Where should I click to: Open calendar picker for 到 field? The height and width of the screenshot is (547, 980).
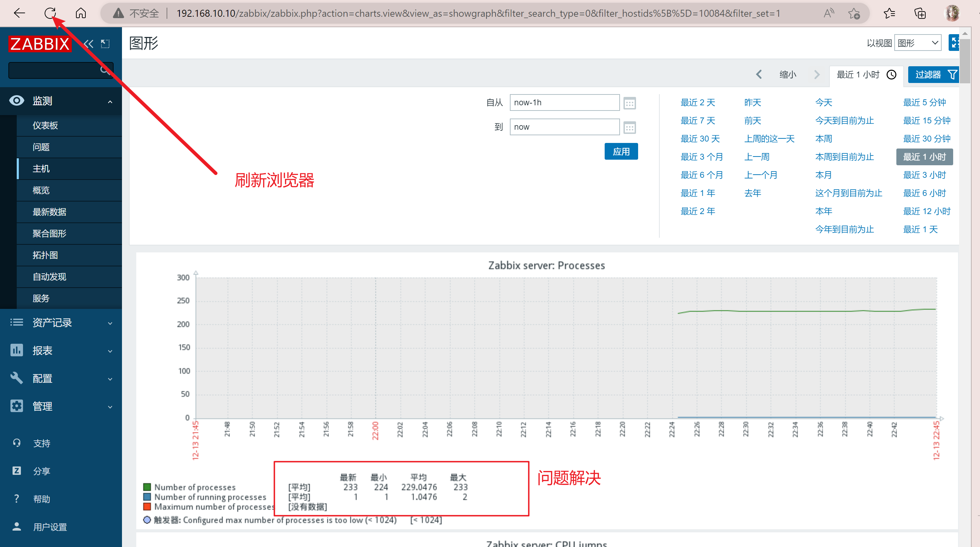[x=630, y=128]
